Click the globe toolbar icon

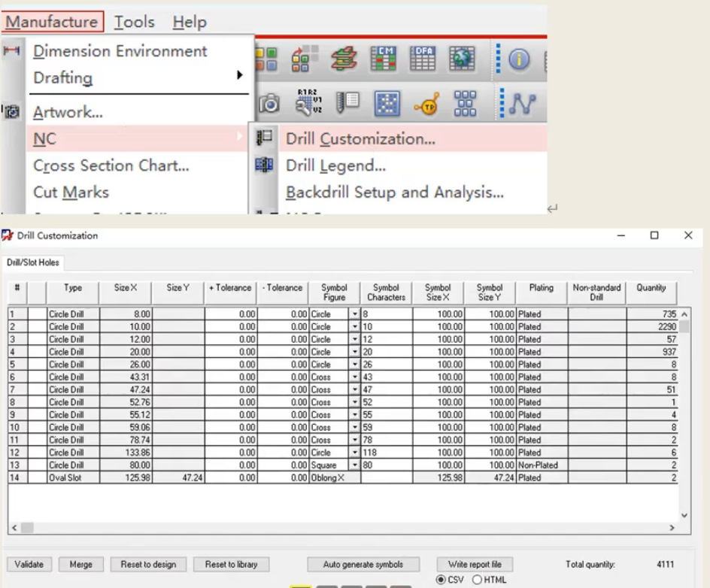click(x=462, y=59)
